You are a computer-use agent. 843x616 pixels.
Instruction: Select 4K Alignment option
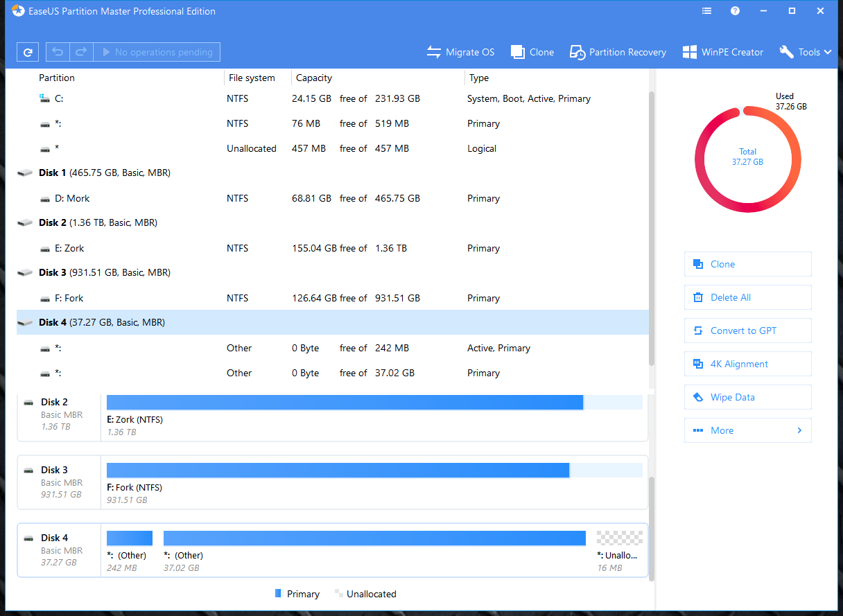tap(747, 364)
